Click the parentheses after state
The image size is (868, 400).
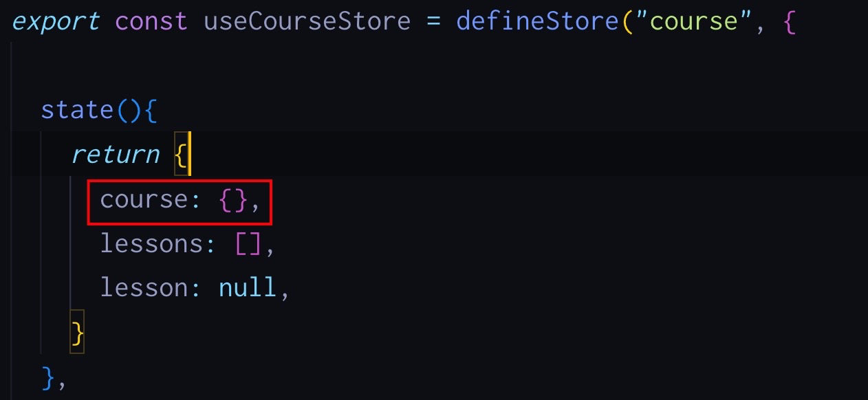(x=129, y=111)
